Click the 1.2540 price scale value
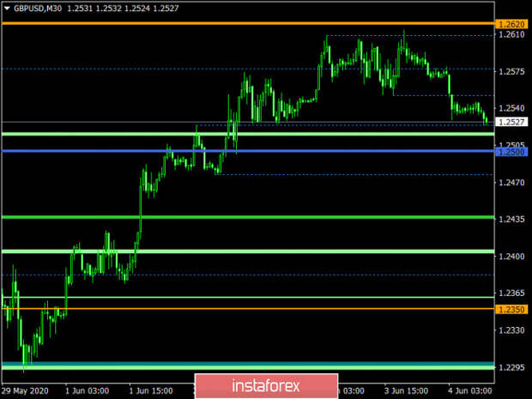This screenshot has height=399, width=532. coord(511,108)
